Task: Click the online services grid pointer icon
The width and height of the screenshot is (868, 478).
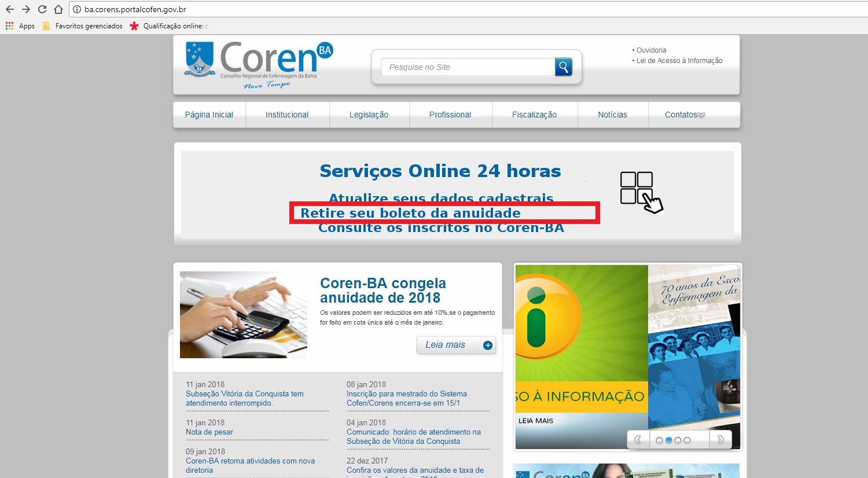Action: [641, 192]
